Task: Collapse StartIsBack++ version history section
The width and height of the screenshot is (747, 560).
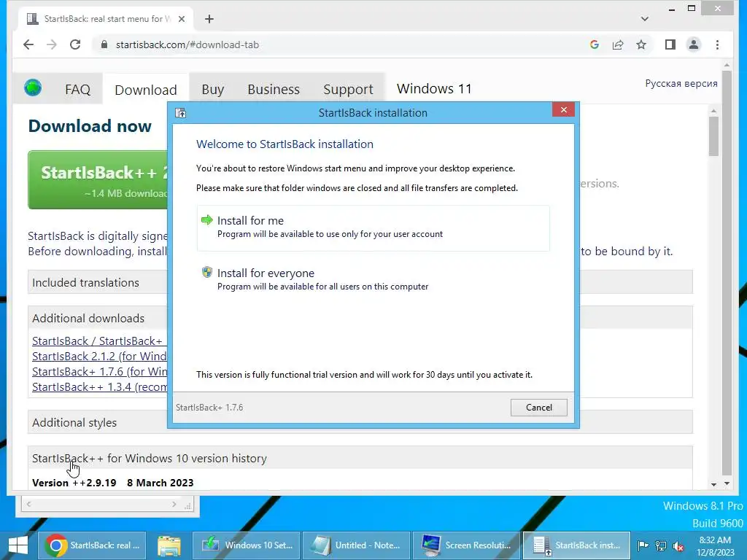Action: (x=360, y=458)
